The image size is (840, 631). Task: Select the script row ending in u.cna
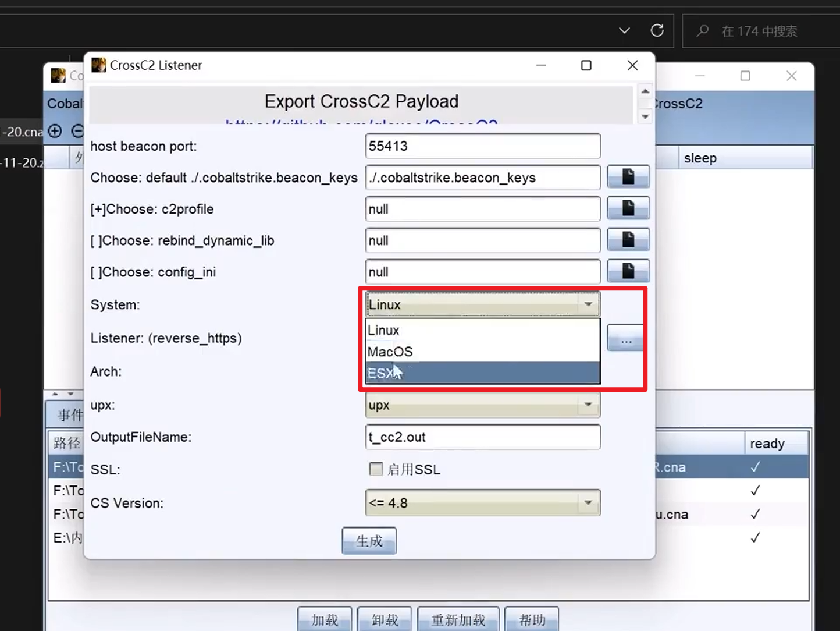coord(732,514)
